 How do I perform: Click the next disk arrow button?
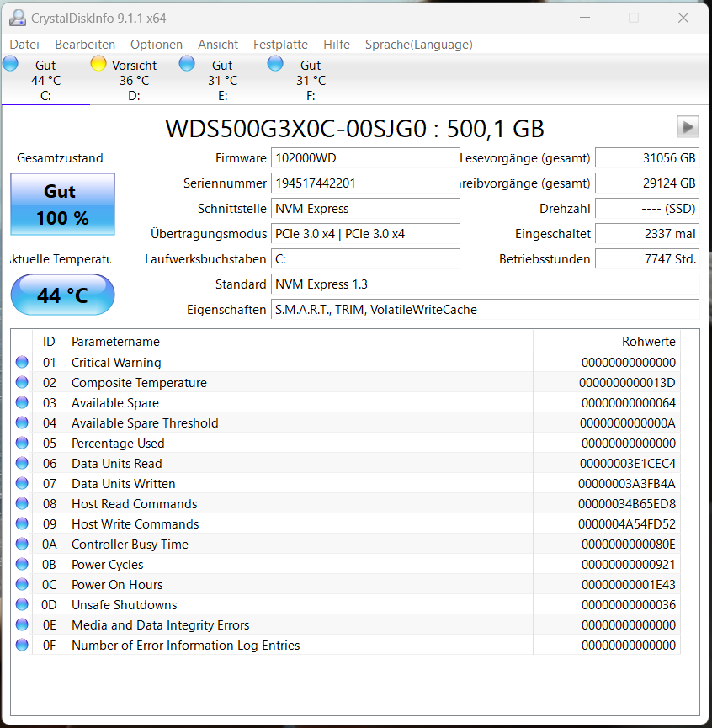tap(688, 127)
